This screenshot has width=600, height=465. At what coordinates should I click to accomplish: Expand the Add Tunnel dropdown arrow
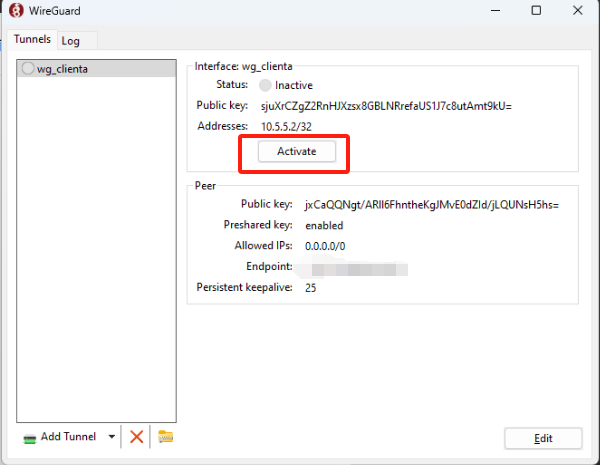click(x=112, y=437)
